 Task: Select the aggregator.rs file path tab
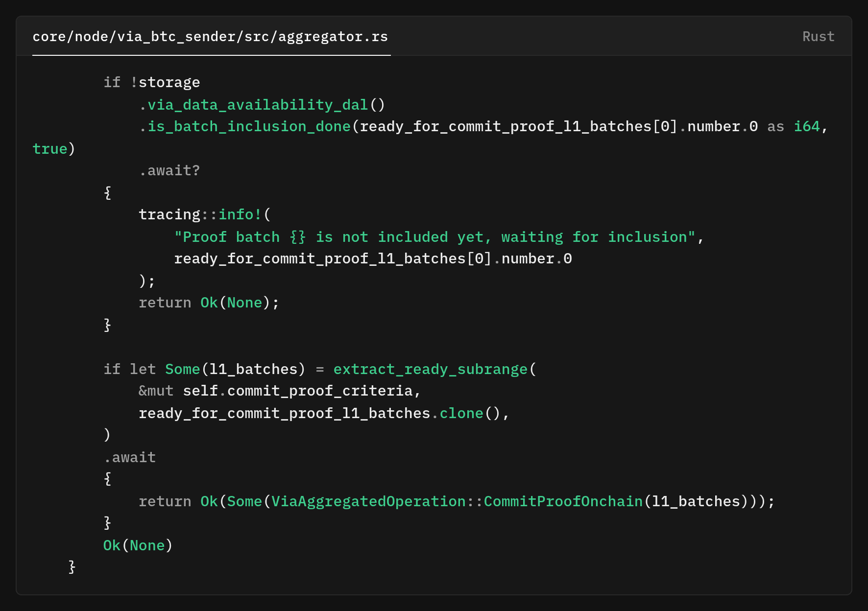coord(210,37)
